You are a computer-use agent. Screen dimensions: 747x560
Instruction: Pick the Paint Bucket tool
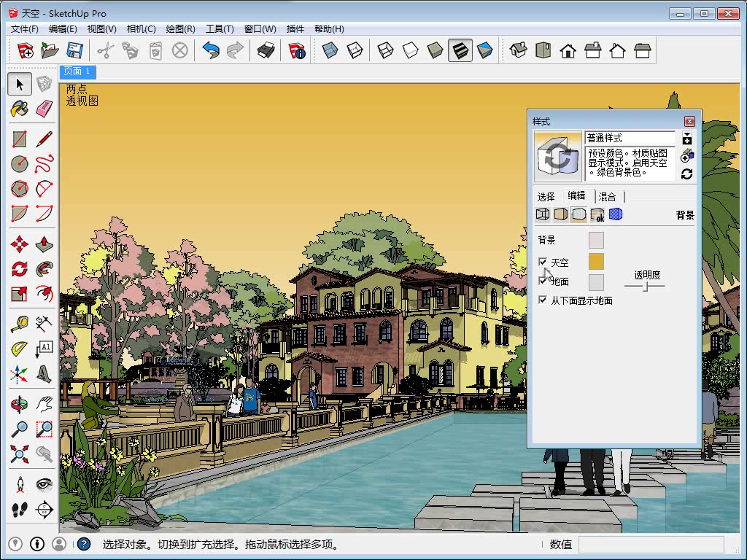pos(20,109)
